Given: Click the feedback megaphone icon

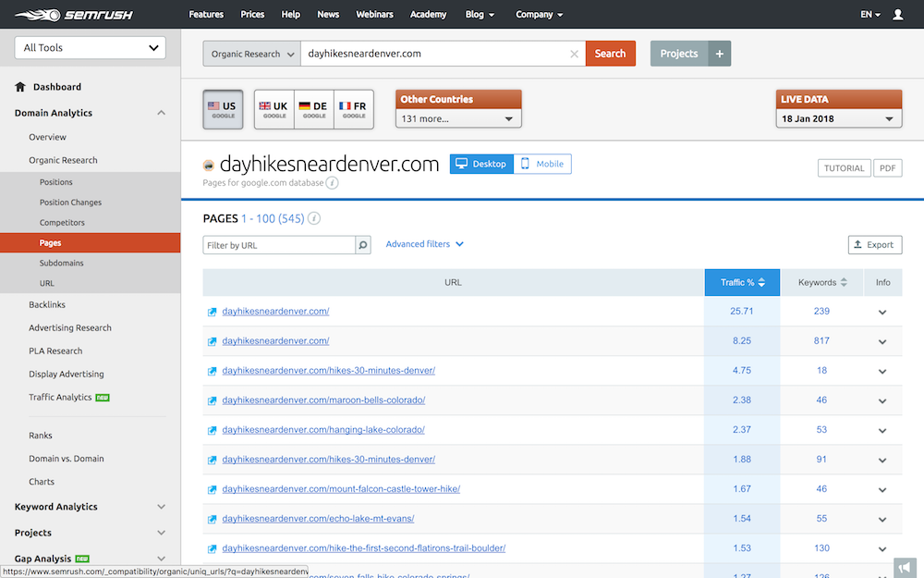Looking at the screenshot, I should point(905,568).
